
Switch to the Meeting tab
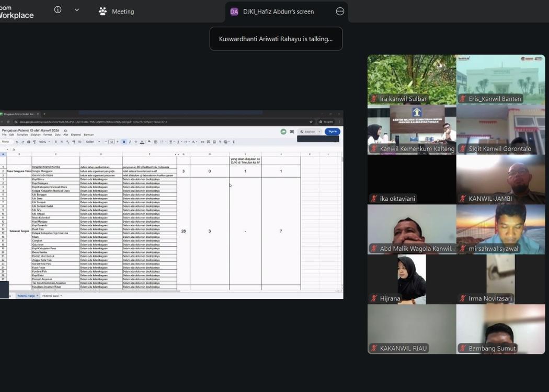point(117,11)
